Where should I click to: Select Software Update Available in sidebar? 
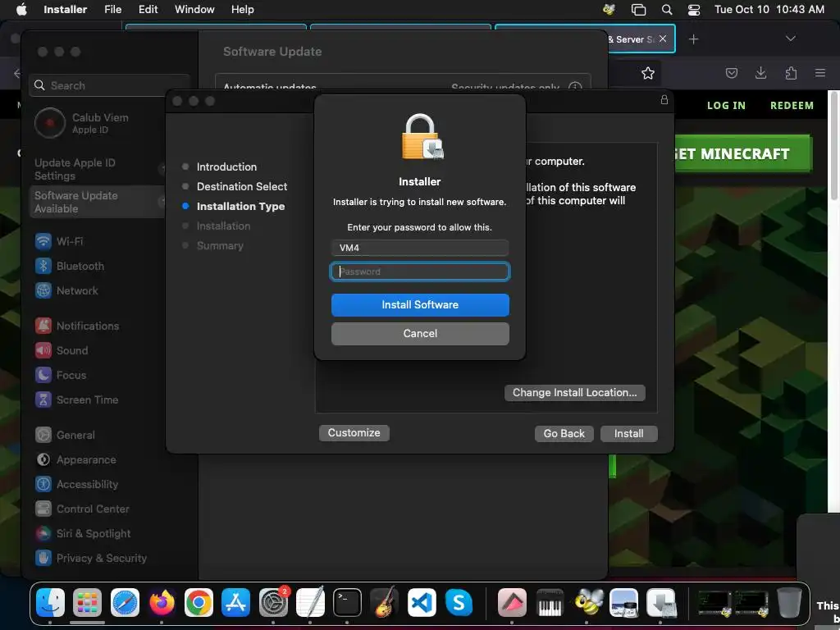[x=97, y=202]
